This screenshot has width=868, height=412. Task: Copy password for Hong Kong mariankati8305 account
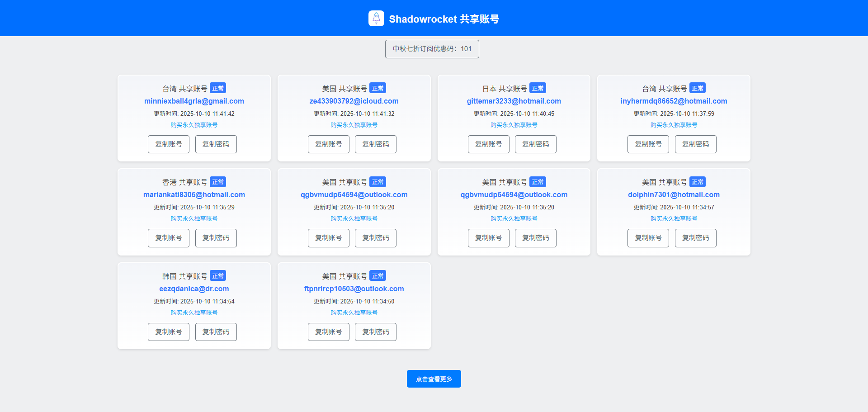click(x=216, y=238)
